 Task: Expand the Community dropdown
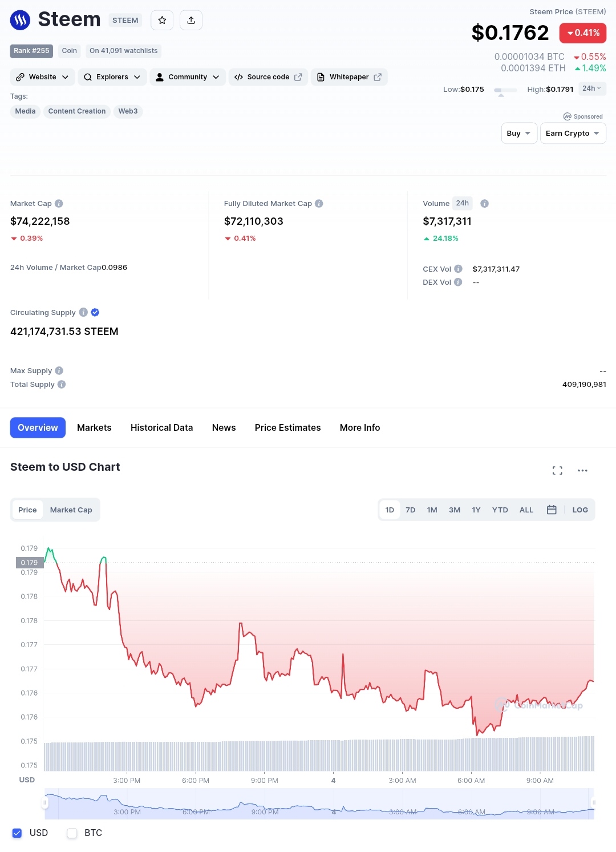click(x=188, y=77)
